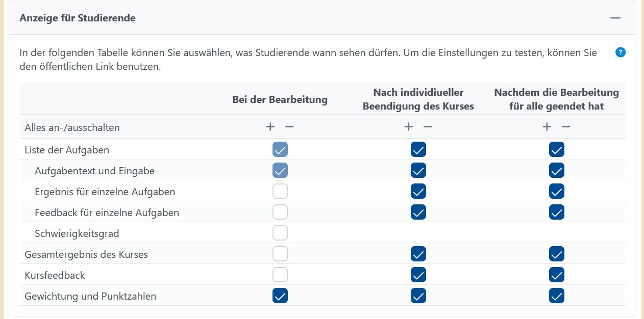Uncheck Gesamtergebnis des Kurses after individual completion

418,254
